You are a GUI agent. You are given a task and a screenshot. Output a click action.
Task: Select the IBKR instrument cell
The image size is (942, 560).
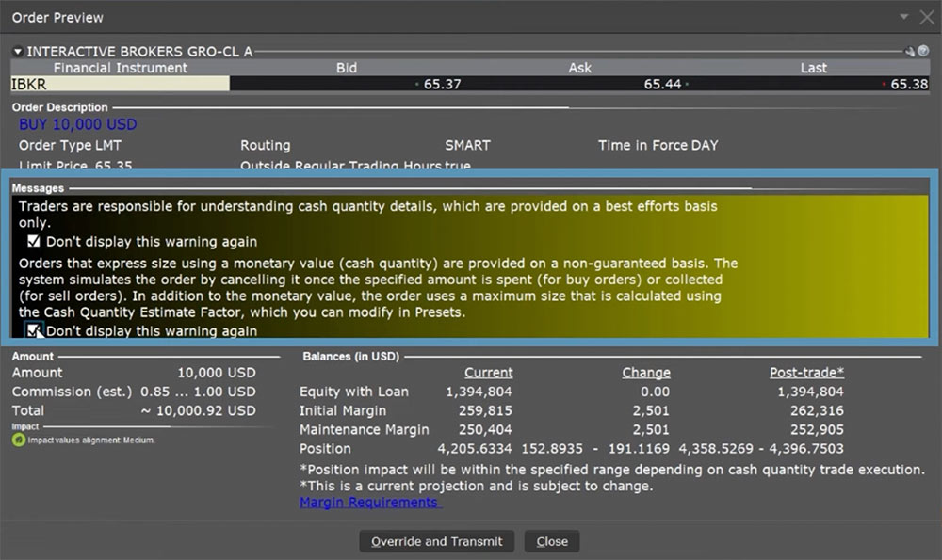pos(120,84)
